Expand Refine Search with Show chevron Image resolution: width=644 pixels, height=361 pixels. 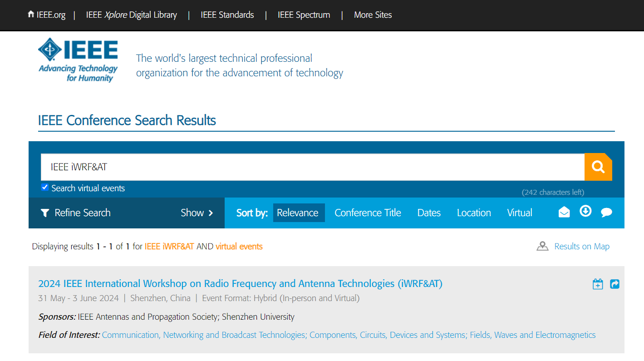197,213
